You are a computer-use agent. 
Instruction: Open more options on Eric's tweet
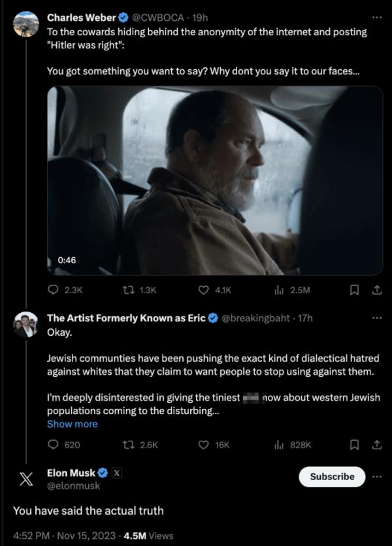coord(376,317)
